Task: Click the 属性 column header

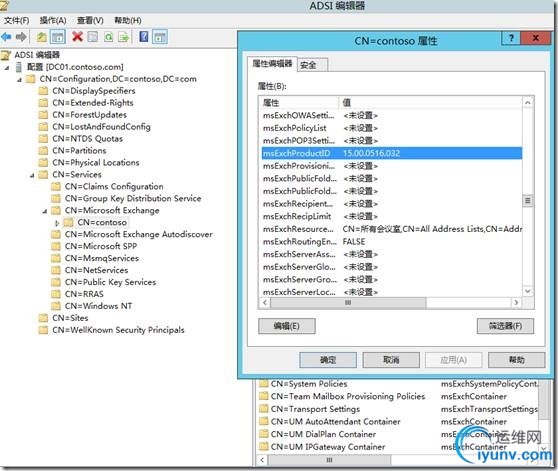Action: point(299,103)
